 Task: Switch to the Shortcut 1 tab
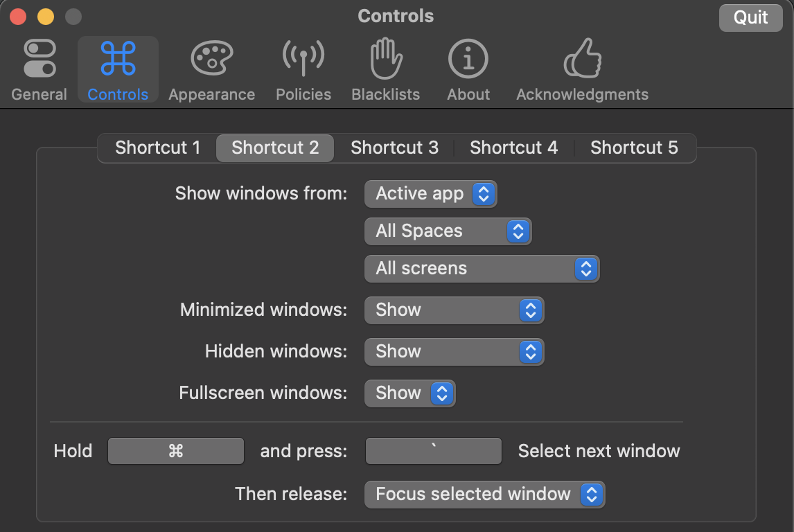pyautogui.click(x=157, y=148)
